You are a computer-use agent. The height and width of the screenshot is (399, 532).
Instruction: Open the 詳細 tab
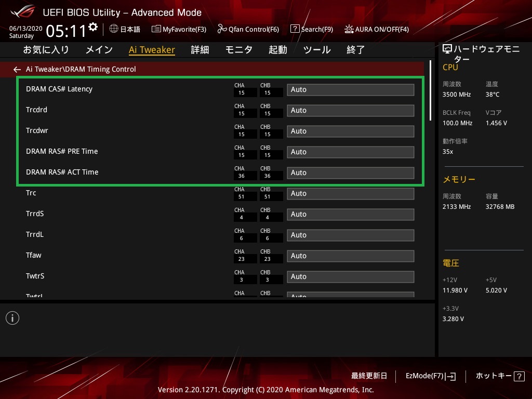click(x=200, y=50)
